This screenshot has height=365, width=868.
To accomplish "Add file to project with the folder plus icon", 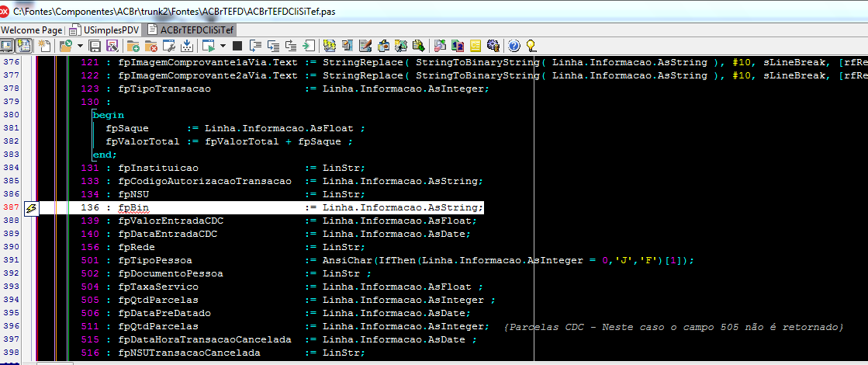I will (x=133, y=45).
